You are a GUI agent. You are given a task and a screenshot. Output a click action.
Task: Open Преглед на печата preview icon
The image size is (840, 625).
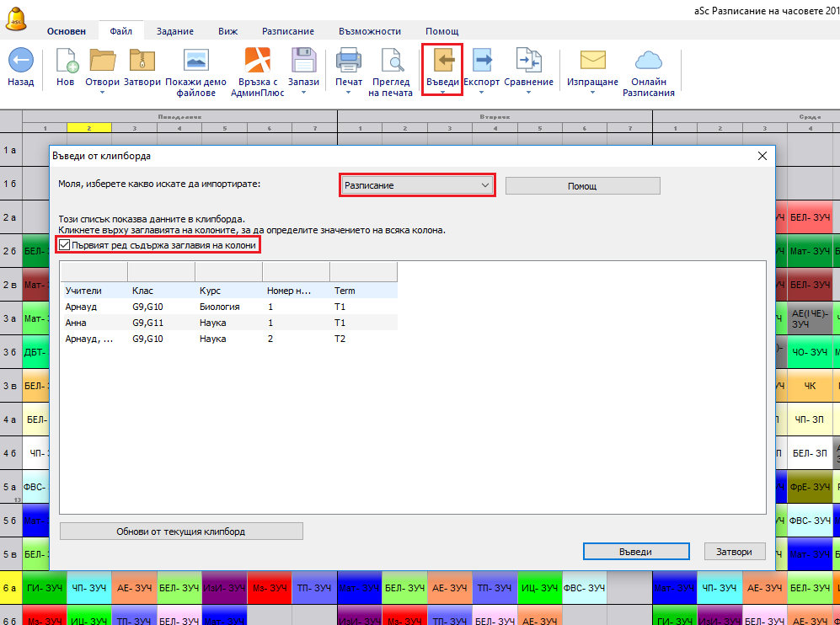point(391,61)
